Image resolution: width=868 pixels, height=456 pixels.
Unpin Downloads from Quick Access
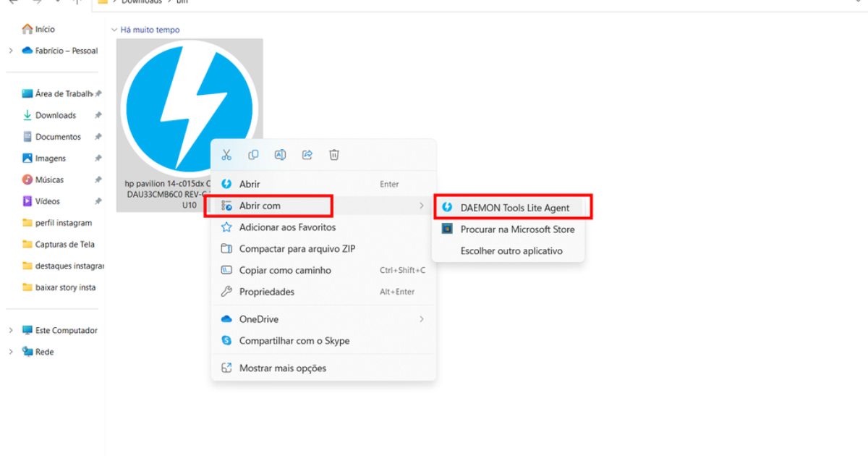pos(97,115)
